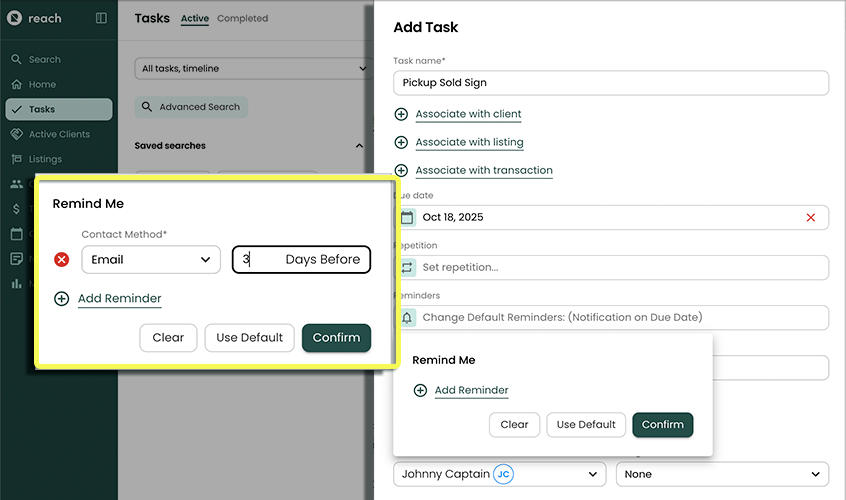Open Active Clients in the sidebar
846x500 pixels.
[x=59, y=134]
